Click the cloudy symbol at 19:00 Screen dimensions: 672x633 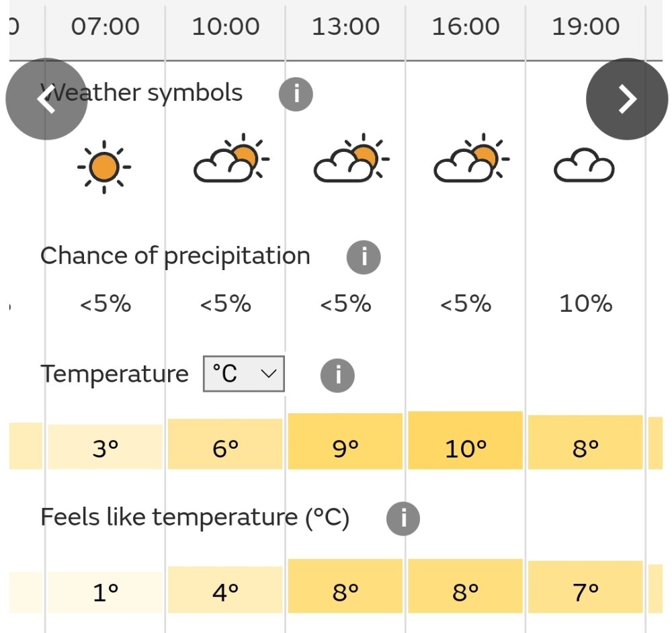coord(584,165)
